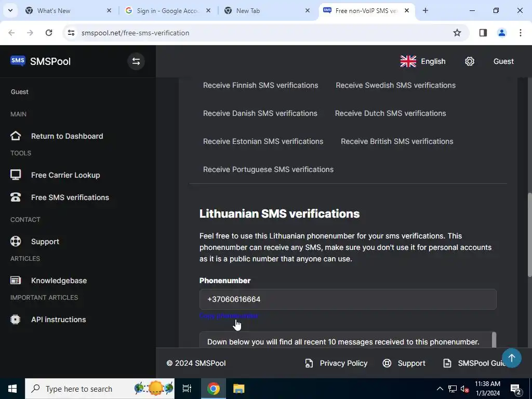This screenshot has width=532, height=399.
Task: Click the lifebuoy icon beside sidebar Support
Action: pos(16,242)
